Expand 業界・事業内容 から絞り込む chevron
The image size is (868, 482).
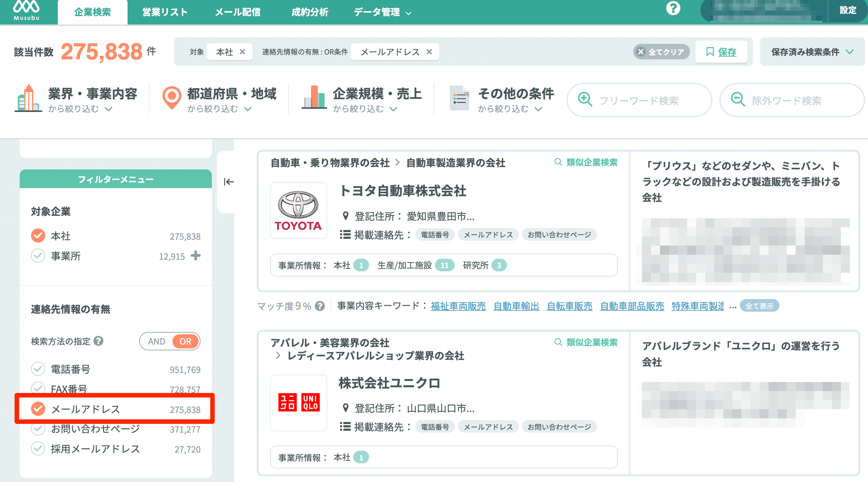108,109
